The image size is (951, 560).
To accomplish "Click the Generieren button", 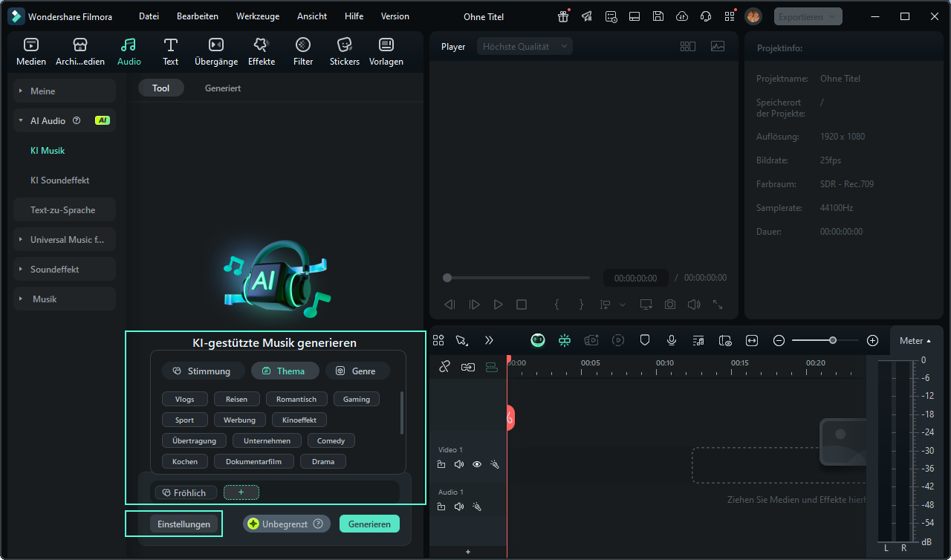I will click(x=369, y=524).
